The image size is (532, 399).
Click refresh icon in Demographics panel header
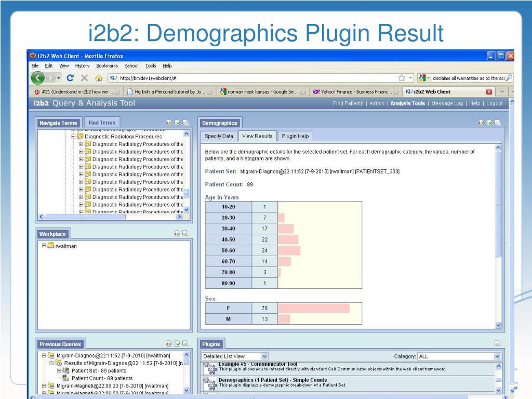click(481, 123)
